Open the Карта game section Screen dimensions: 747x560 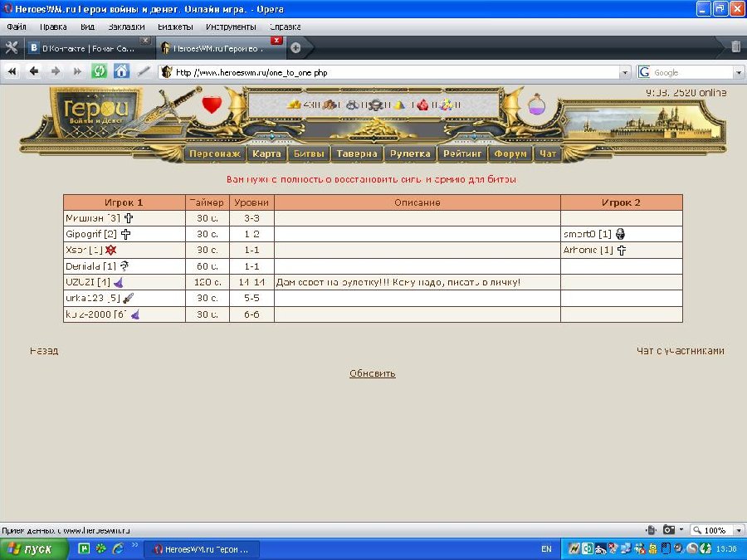tap(266, 153)
